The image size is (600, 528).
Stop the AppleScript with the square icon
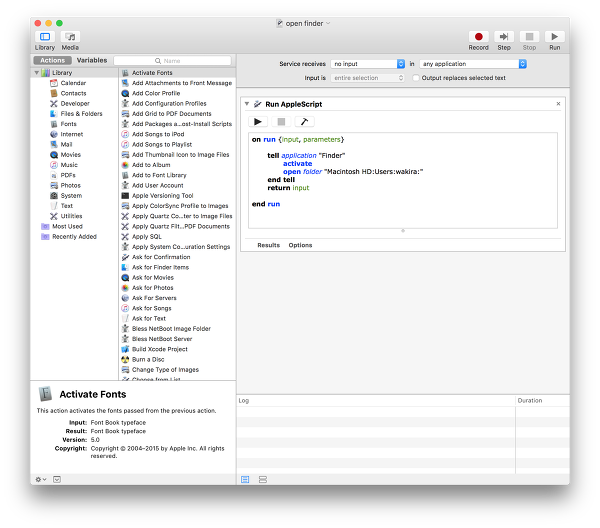click(281, 122)
